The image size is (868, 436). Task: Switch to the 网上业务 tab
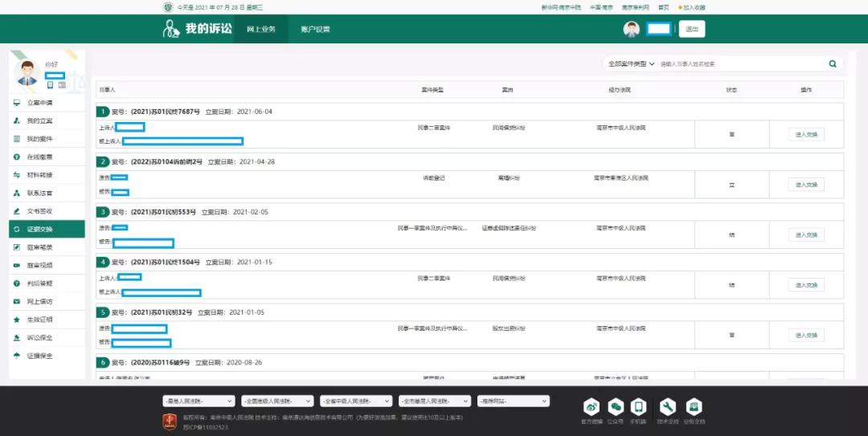[x=260, y=29]
